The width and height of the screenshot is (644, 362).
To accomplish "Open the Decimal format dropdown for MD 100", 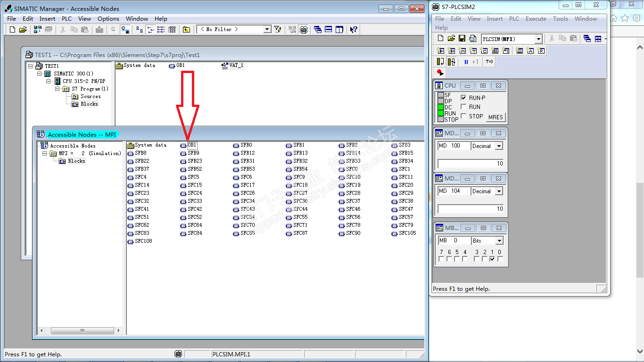I will [499, 146].
